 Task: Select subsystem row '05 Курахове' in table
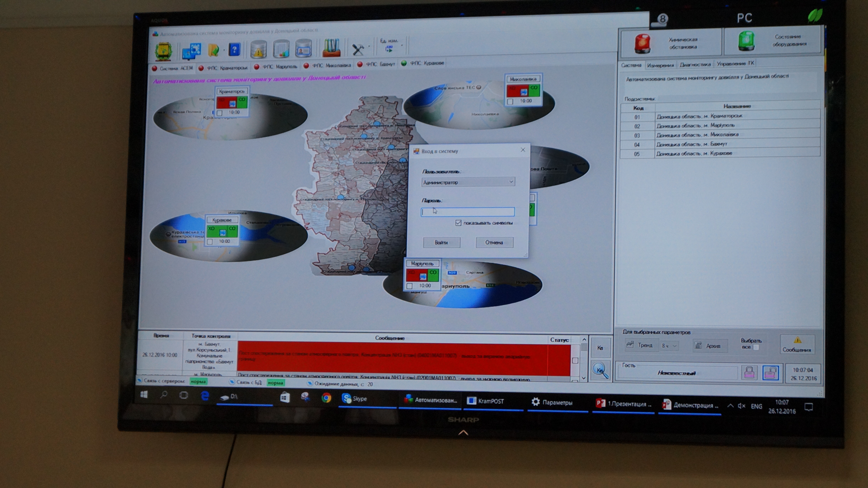point(720,153)
